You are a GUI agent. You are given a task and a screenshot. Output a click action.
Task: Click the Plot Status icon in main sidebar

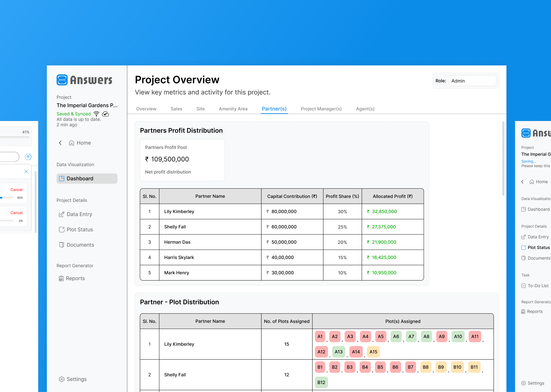(x=62, y=229)
